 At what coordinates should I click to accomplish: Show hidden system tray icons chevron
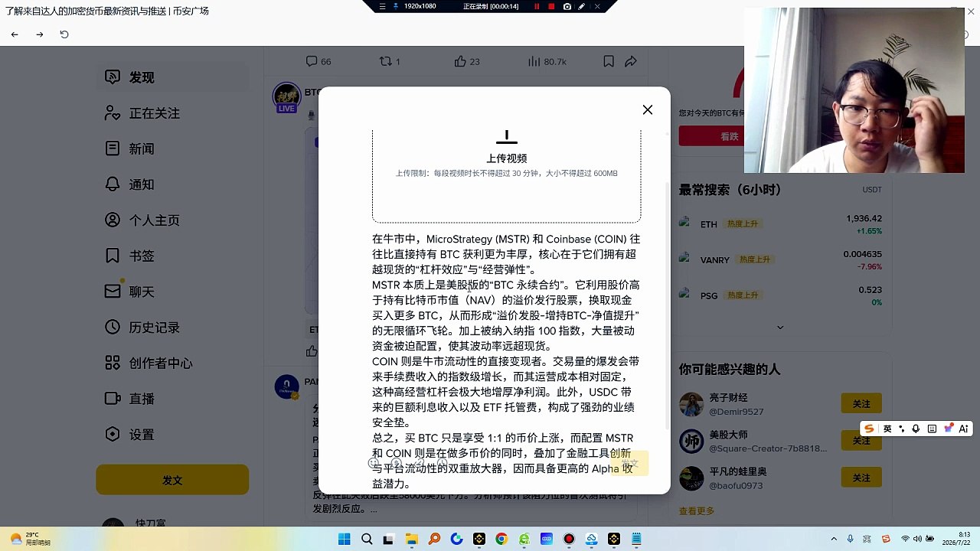pyautogui.click(x=834, y=539)
